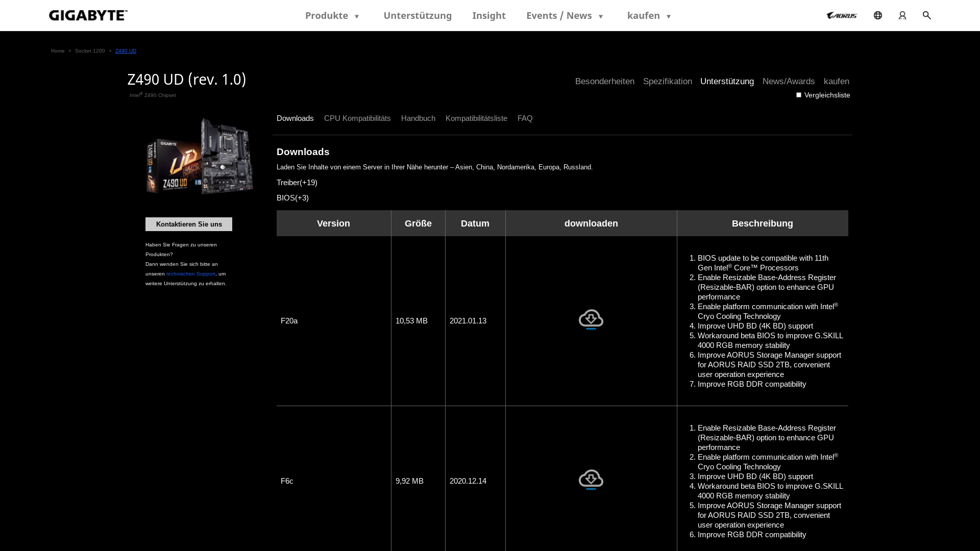Click the Kontaktieren Sie uns button
This screenshot has width=980, height=551.
tap(188, 224)
